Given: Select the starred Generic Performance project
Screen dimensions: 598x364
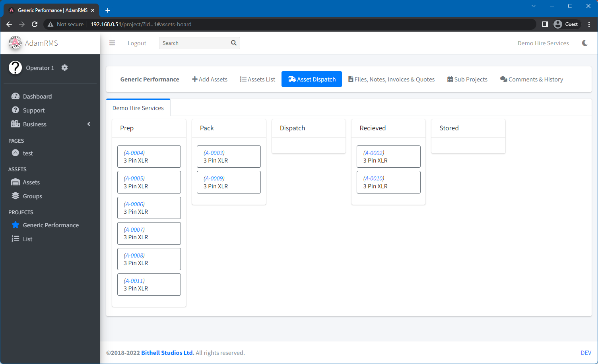Looking at the screenshot, I should [50, 225].
